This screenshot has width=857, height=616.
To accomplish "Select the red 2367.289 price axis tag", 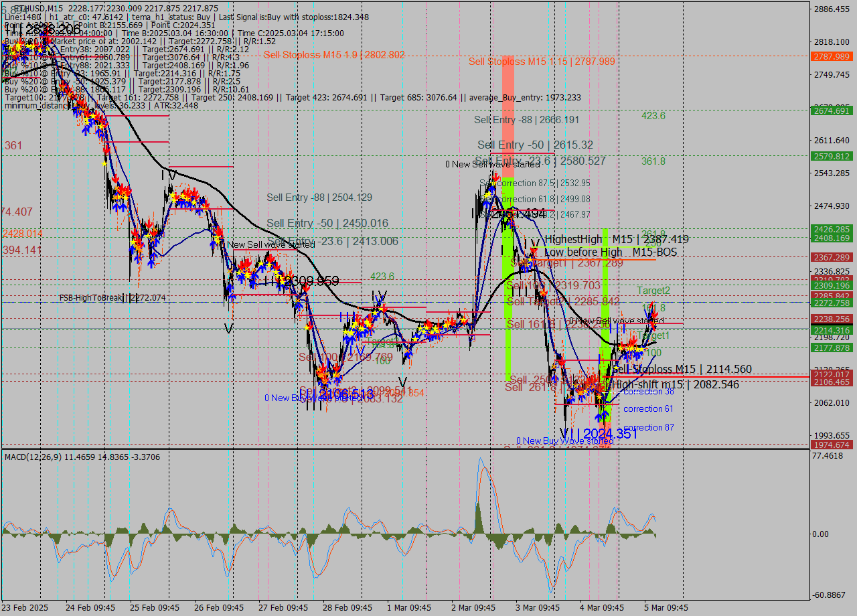I will coord(832,257).
